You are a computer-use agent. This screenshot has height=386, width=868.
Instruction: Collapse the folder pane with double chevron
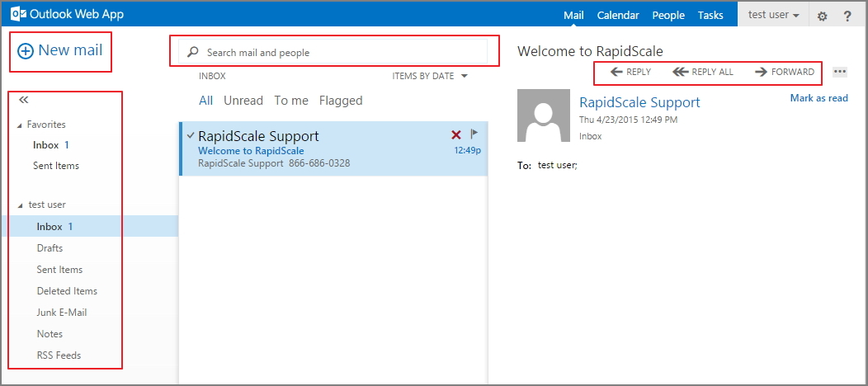pyautogui.click(x=24, y=100)
